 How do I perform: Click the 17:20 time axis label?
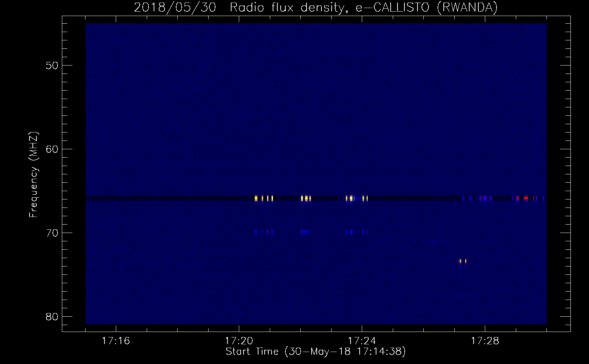click(239, 341)
